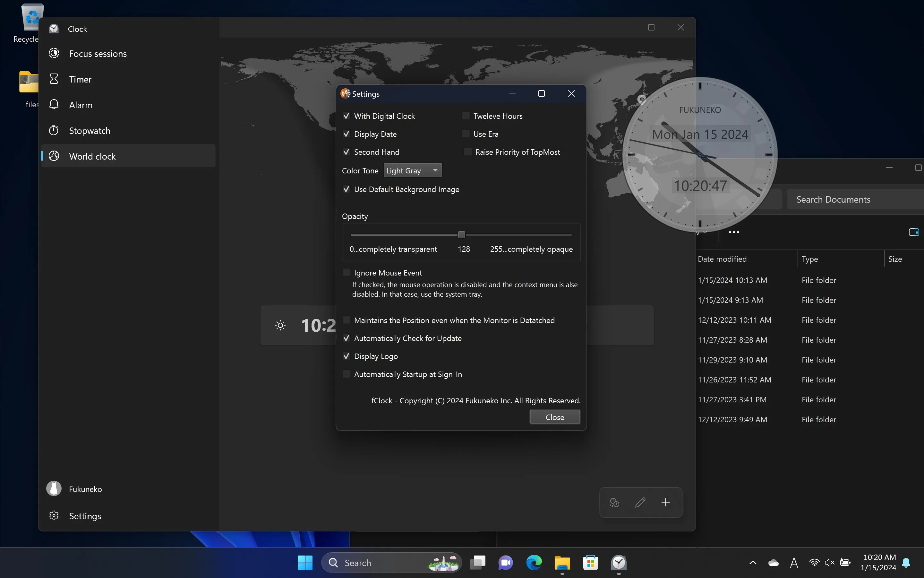The width and height of the screenshot is (924, 578).
Task: Click the Clock app taskbar icon
Action: pos(619,563)
